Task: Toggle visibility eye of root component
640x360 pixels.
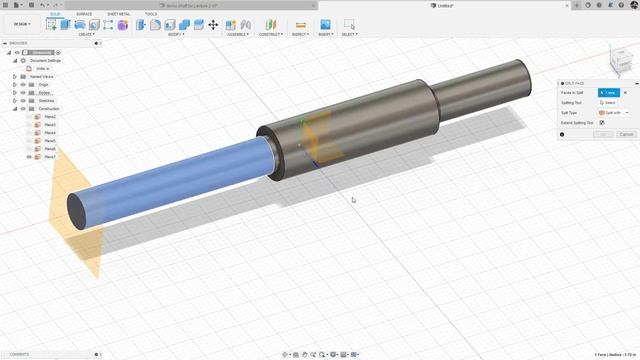Action: click(17, 52)
